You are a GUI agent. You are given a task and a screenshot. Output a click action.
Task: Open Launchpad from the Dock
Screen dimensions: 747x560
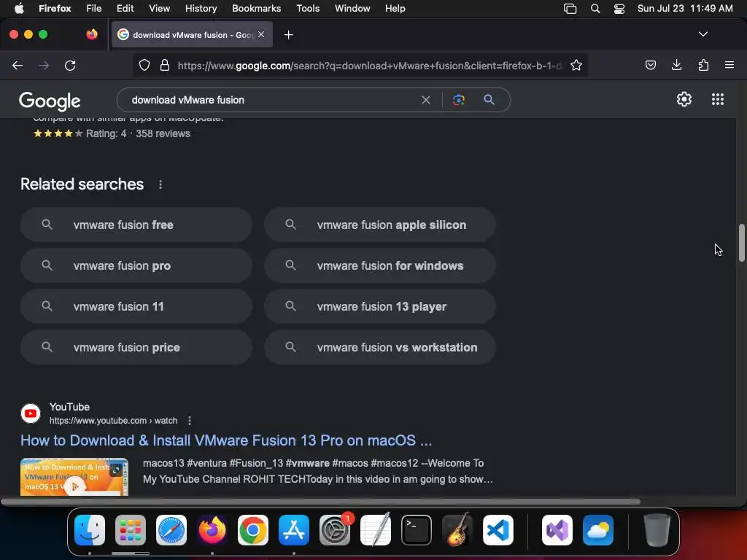pyautogui.click(x=131, y=530)
